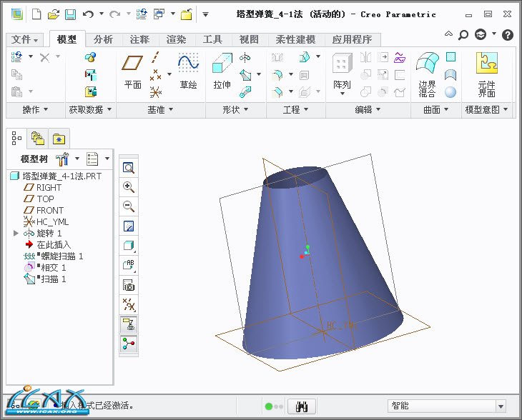The height and width of the screenshot is (420, 522).
Task: Open the model tree settings dropdown
Action: 97,159
